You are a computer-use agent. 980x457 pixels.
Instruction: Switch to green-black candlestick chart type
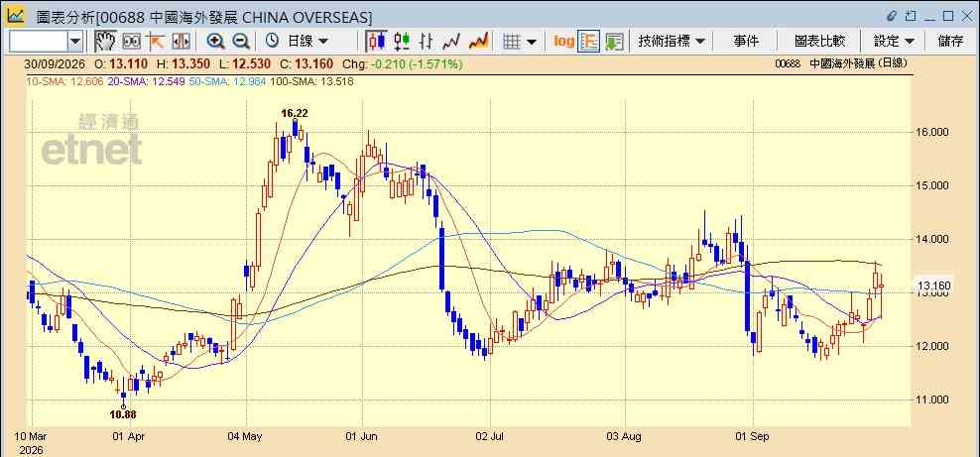pyautogui.click(x=402, y=42)
